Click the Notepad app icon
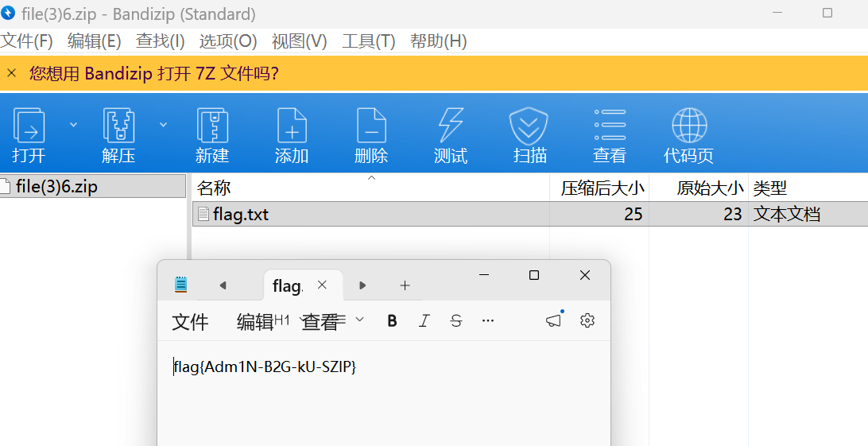The image size is (868, 446). [x=181, y=285]
